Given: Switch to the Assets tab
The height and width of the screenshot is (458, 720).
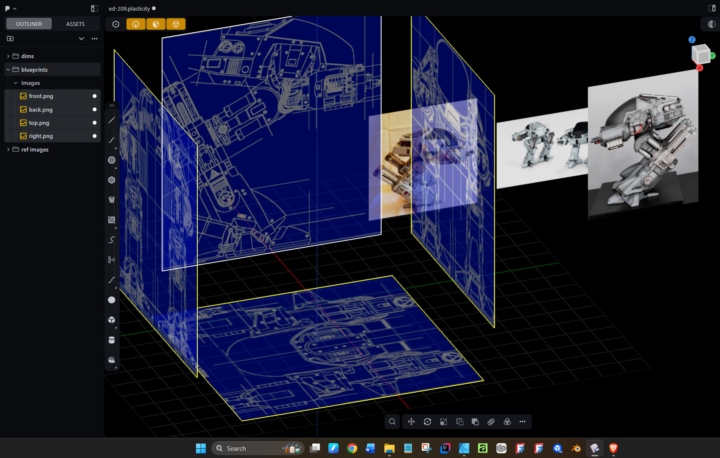Looking at the screenshot, I should click(x=76, y=23).
